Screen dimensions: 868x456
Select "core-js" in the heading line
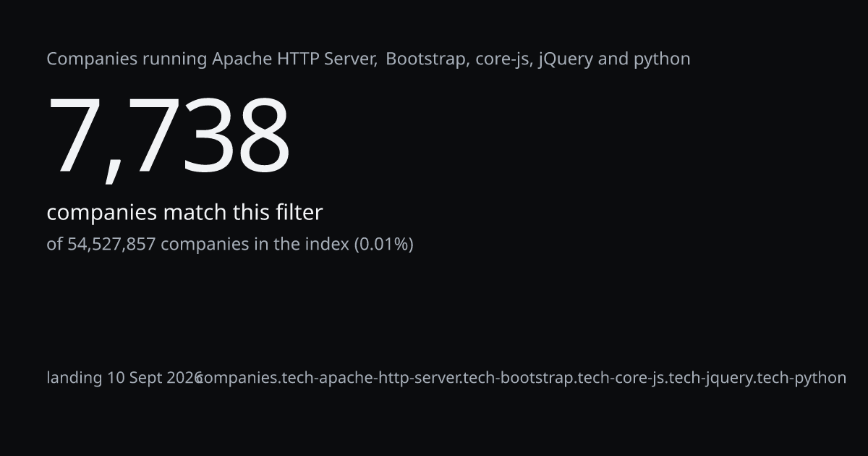[504, 59]
